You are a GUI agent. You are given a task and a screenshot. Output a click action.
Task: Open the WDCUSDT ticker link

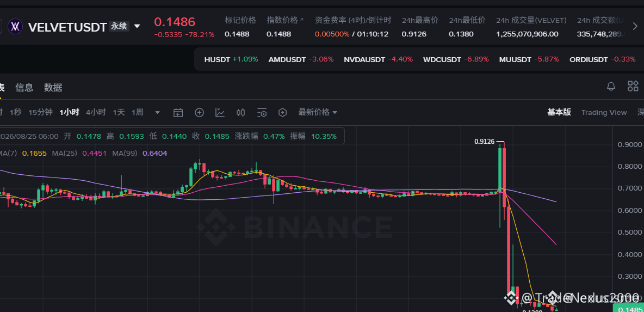[x=456, y=59]
